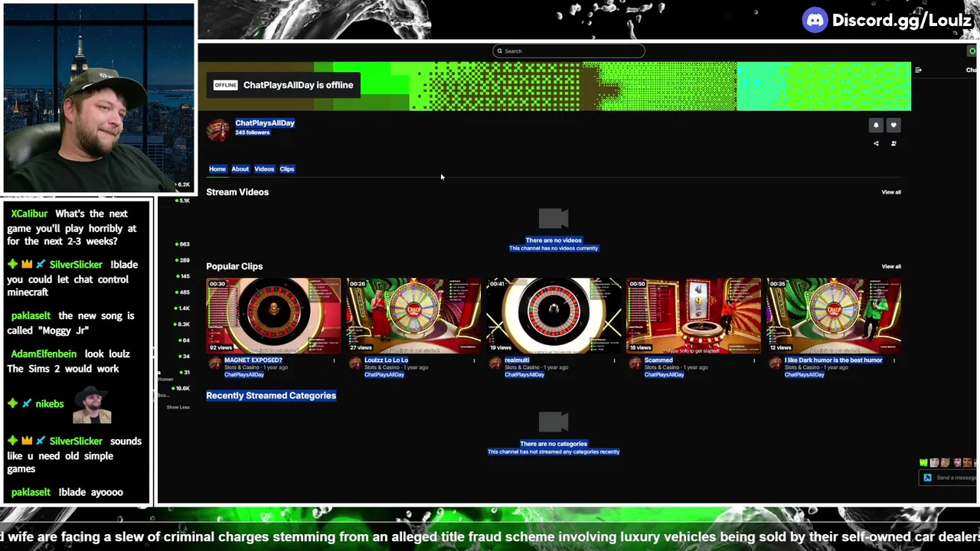Open the ChatPlaysAllDay channel name link
The width and height of the screenshot is (980, 551).
[265, 122]
